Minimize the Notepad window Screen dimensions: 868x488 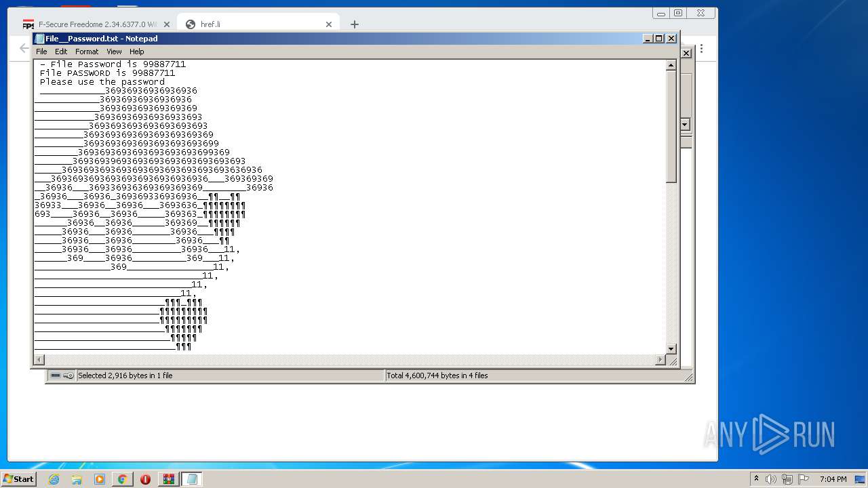coord(648,39)
